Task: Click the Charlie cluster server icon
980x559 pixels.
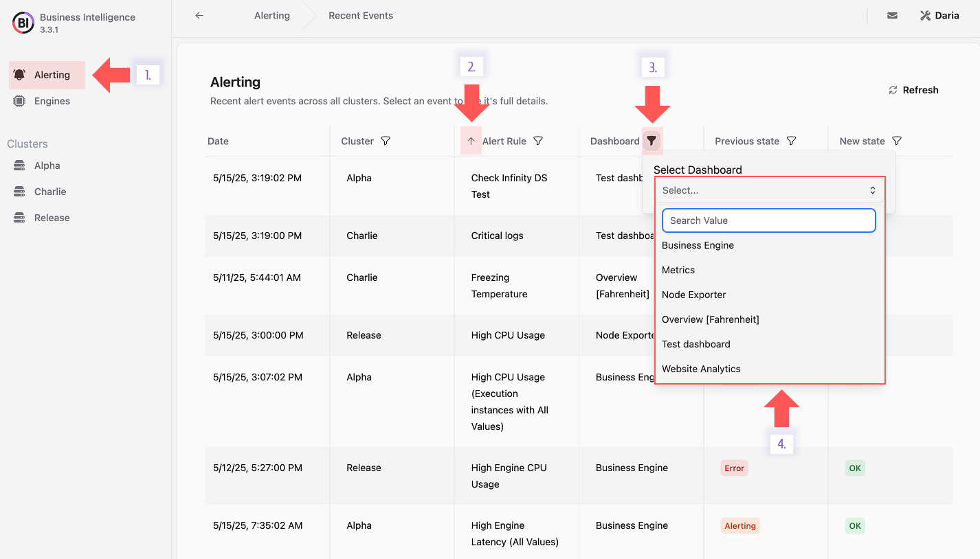Action: coord(19,192)
